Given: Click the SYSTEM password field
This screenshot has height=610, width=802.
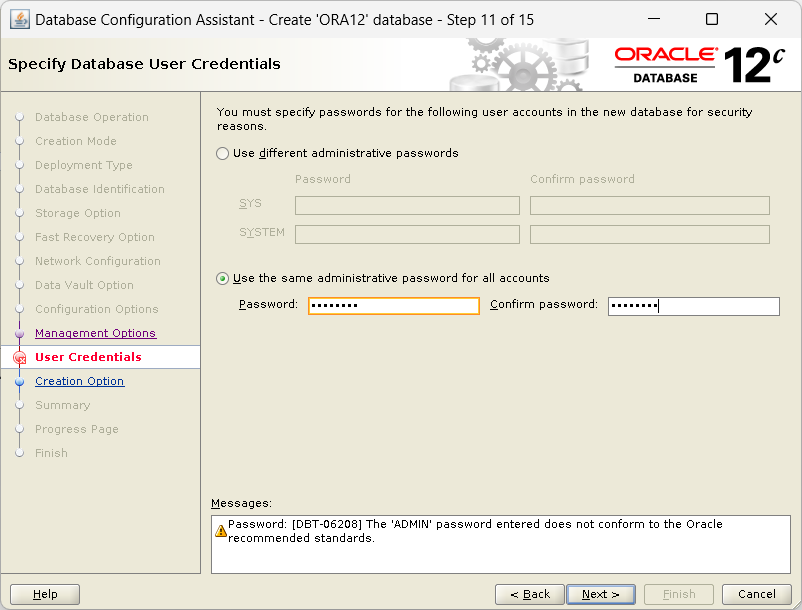Looking at the screenshot, I should point(407,234).
